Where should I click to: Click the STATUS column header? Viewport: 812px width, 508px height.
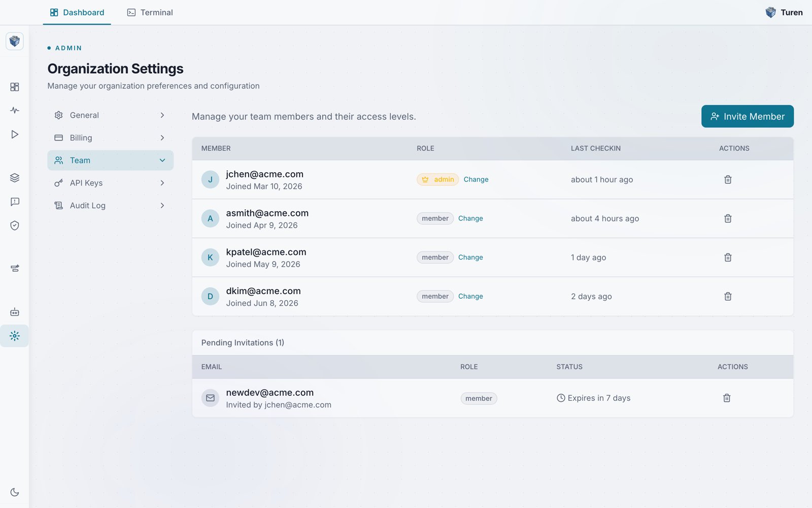click(569, 367)
